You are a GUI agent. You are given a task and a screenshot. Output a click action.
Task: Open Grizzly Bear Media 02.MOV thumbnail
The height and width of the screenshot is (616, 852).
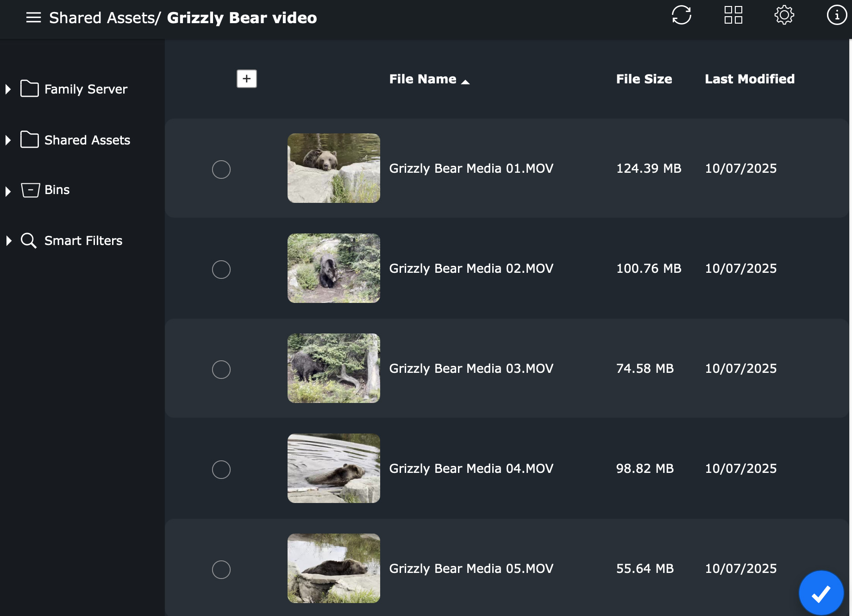[x=333, y=268]
